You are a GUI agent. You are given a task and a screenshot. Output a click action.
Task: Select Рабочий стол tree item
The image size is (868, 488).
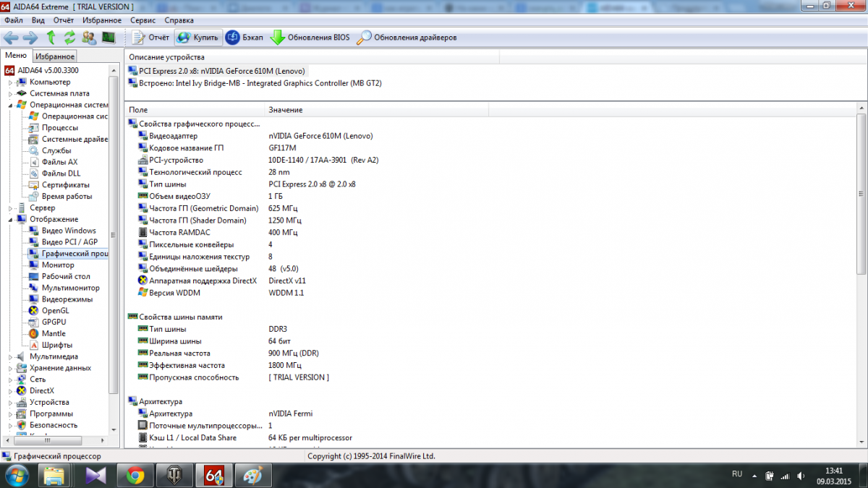66,276
